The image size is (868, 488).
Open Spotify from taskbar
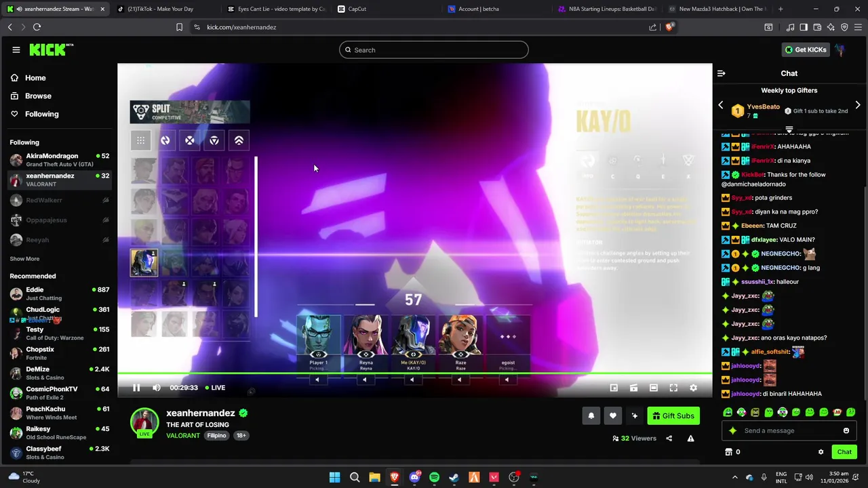tap(434, 478)
